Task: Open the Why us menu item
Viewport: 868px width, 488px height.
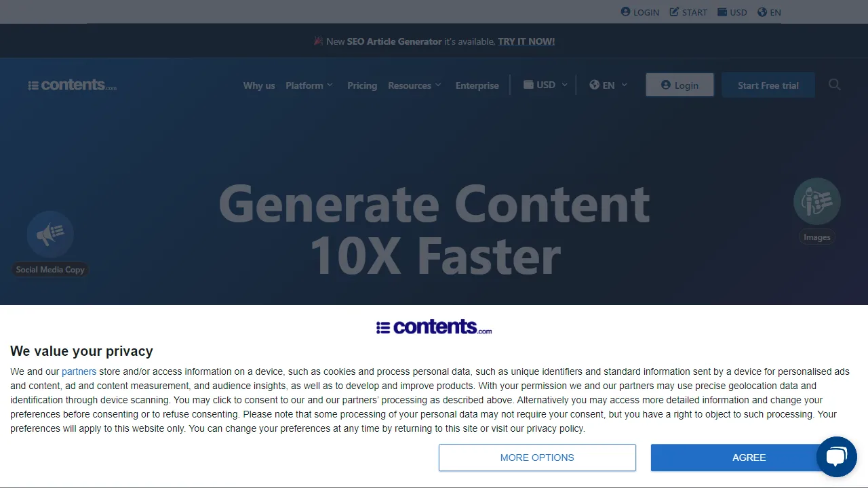Action: coord(259,85)
